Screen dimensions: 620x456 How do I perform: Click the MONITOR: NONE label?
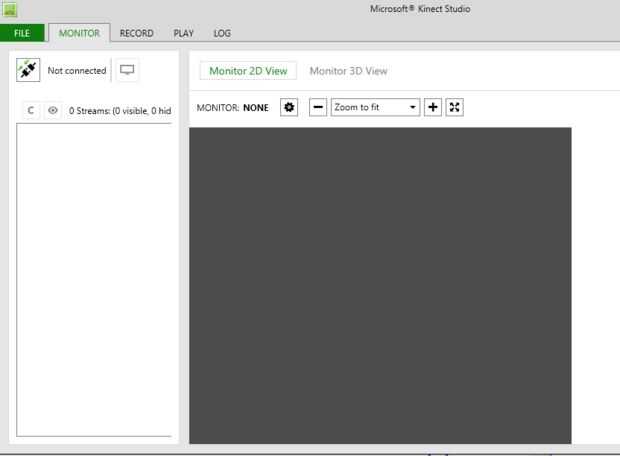[x=232, y=108]
